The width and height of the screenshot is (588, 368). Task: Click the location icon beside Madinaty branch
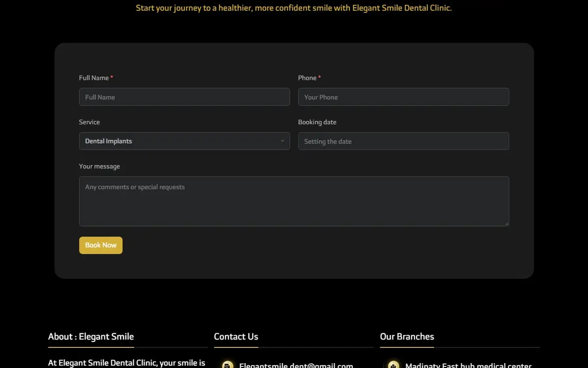(393, 365)
